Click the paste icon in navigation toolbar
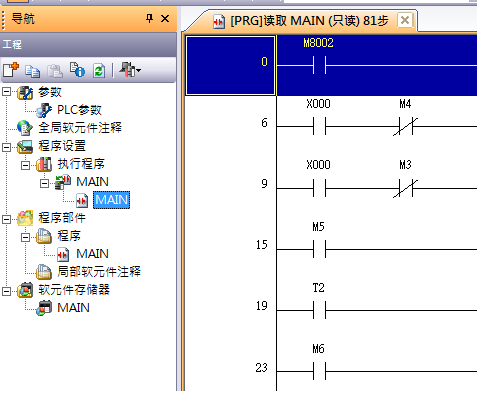This screenshot has height=394, width=479. [55, 71]
